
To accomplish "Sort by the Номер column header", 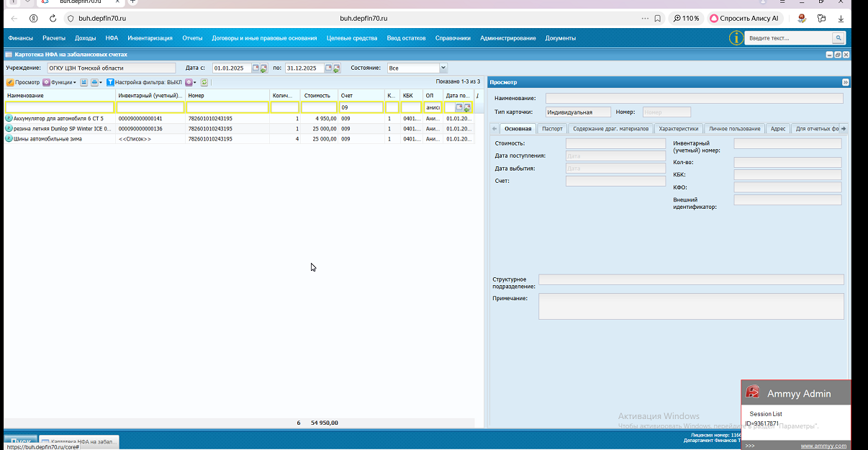I will click(227, 95).
